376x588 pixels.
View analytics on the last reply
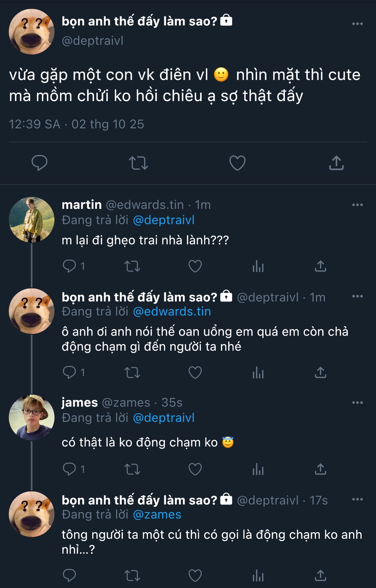pos(258,575)
